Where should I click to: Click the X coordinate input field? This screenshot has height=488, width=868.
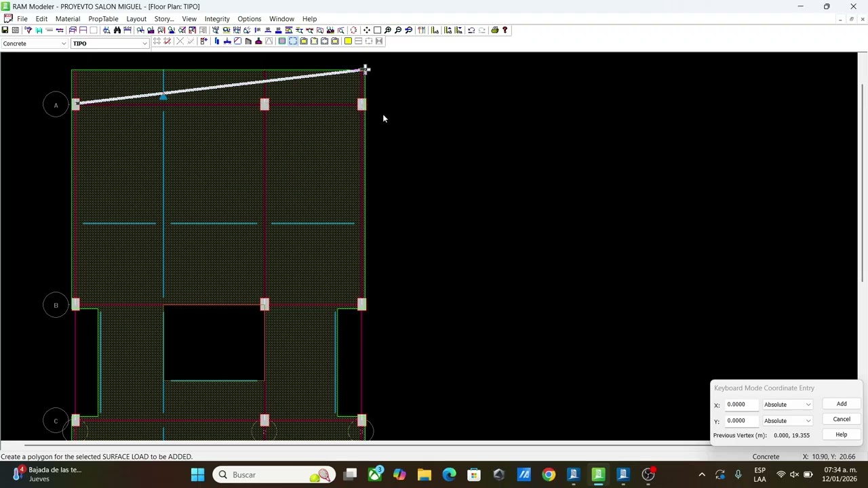tap(742, 405)
